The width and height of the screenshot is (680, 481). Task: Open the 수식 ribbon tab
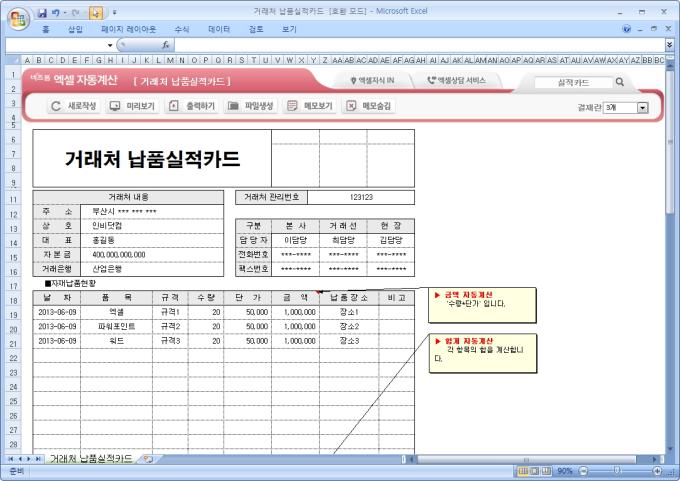182,29
